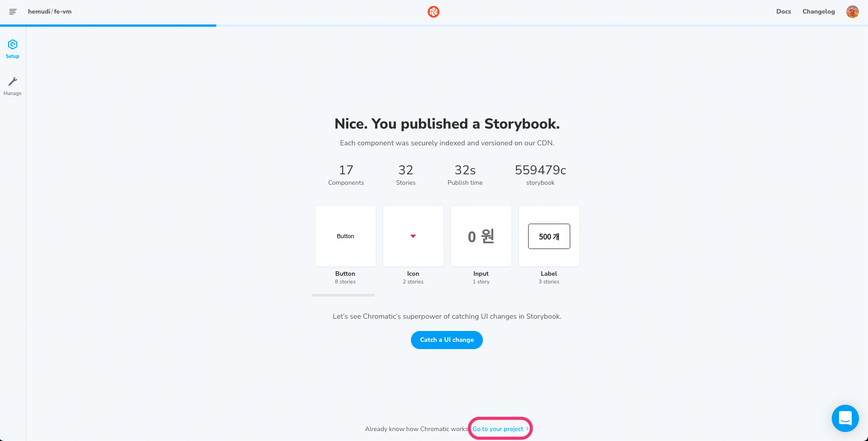
Task: Click the '3 stories' text under Label
Action: pos(549,282)
